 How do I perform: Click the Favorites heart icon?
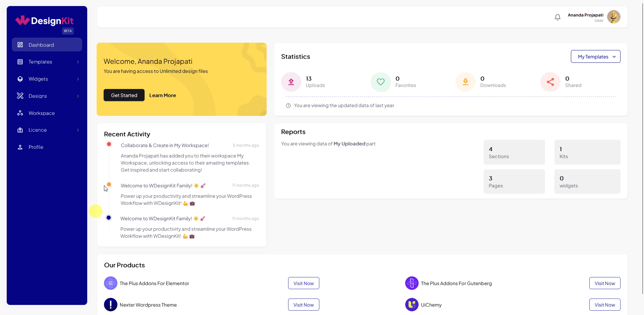point(380,82)
